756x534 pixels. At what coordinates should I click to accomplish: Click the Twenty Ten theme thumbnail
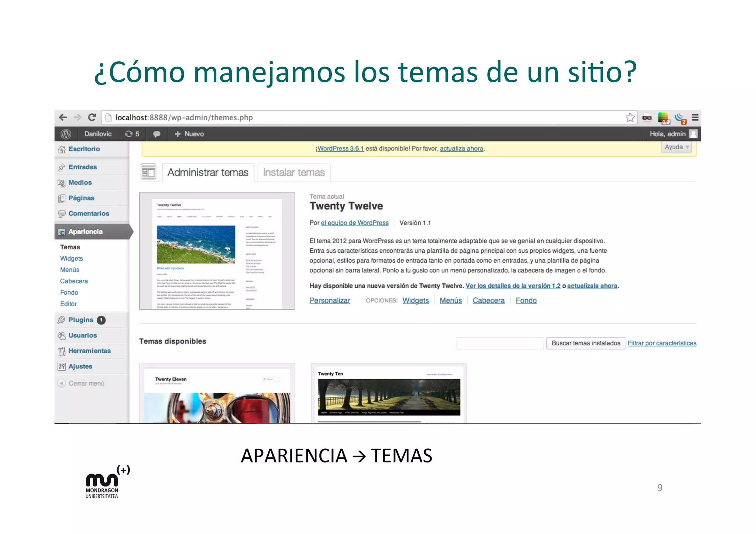coord(389,393)
